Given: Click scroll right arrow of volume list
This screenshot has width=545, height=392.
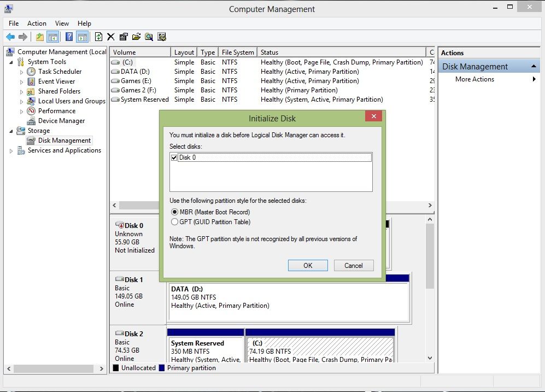Looking at the screenshot, I should 430,206.
